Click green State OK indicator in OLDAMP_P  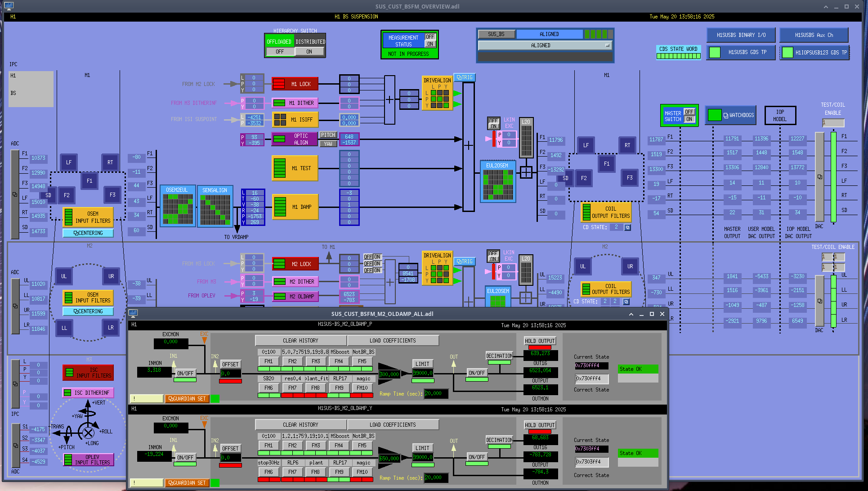point(638,369)
